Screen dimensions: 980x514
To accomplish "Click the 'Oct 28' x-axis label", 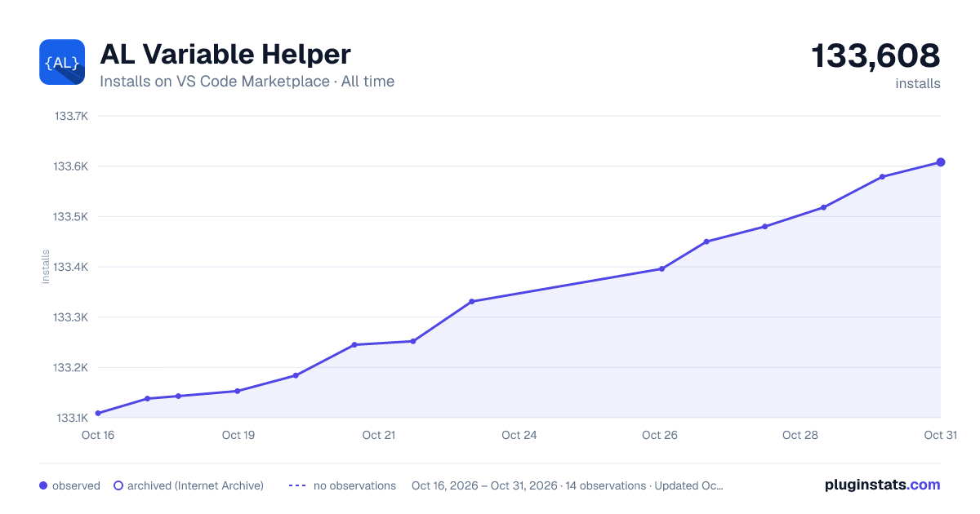I will (800, 435).
